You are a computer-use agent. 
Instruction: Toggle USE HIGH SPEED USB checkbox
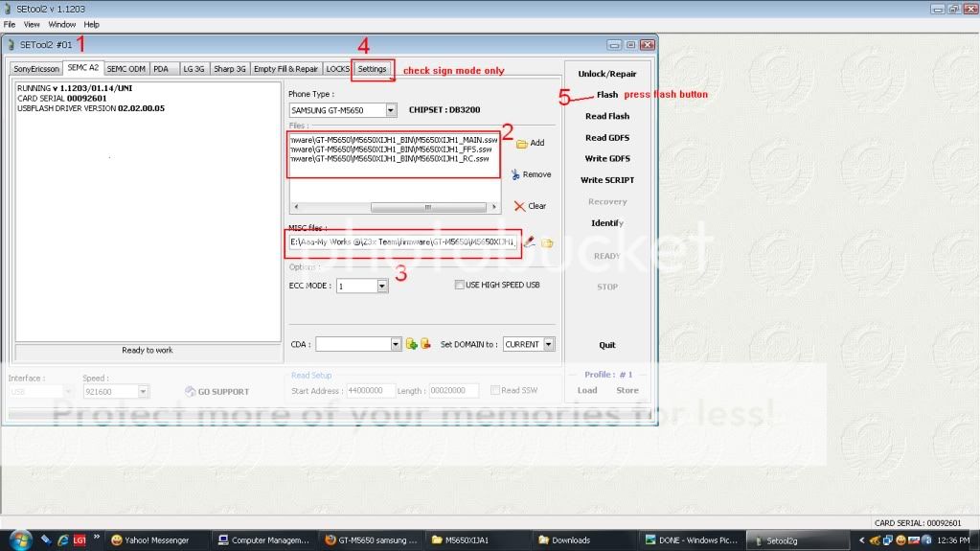click(x=460, y=285)
